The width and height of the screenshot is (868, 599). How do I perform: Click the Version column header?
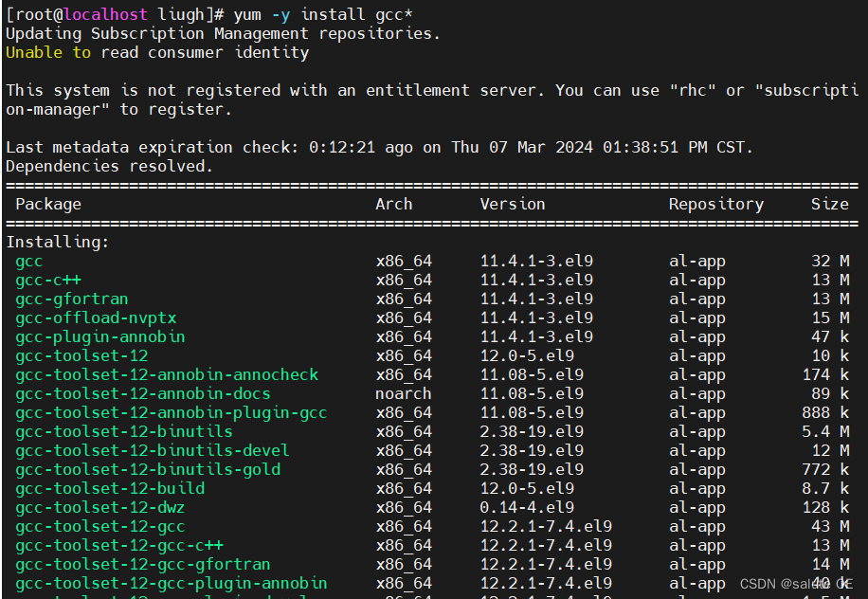(513, 204)
